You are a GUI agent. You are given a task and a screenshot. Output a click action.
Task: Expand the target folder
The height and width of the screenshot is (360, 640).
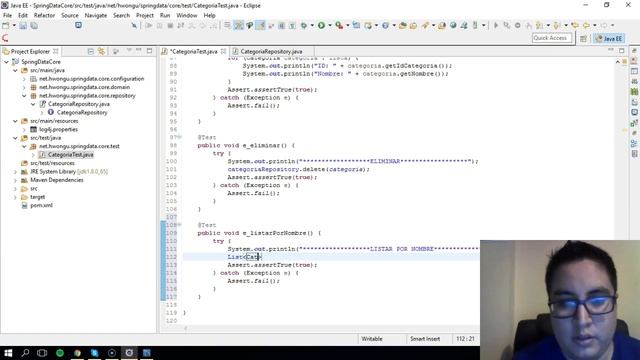tap(15, 197)
